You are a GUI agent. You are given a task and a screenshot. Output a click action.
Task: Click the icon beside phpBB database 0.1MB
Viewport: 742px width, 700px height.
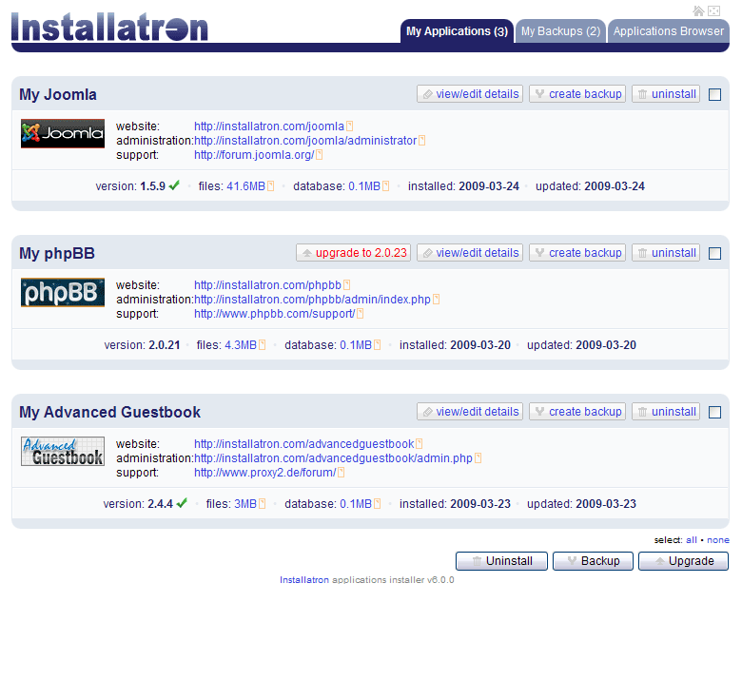pyautogui.click(x=377, y=345)
